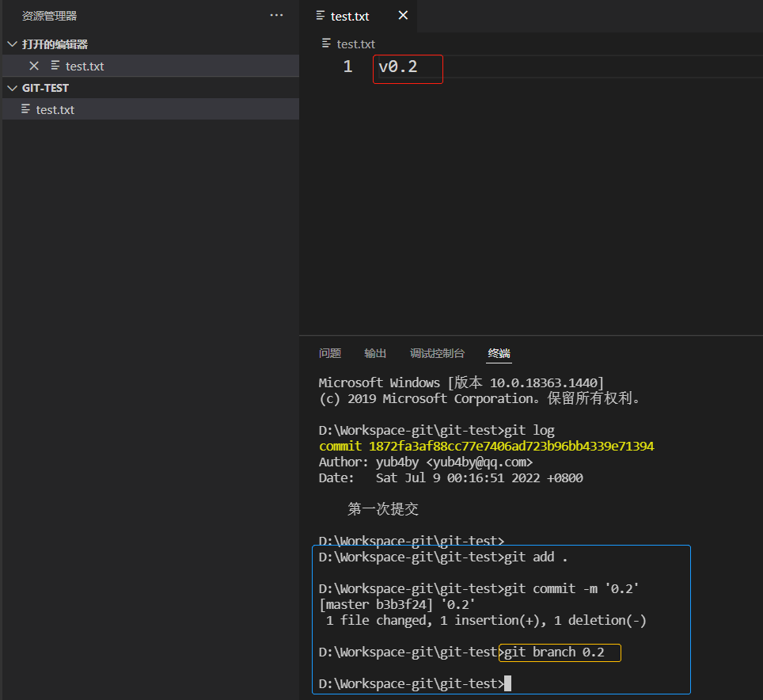Viewport: 763px width, 700px height.
Task: Open the explorer more actions ellipsis
Action: (276, 16)
